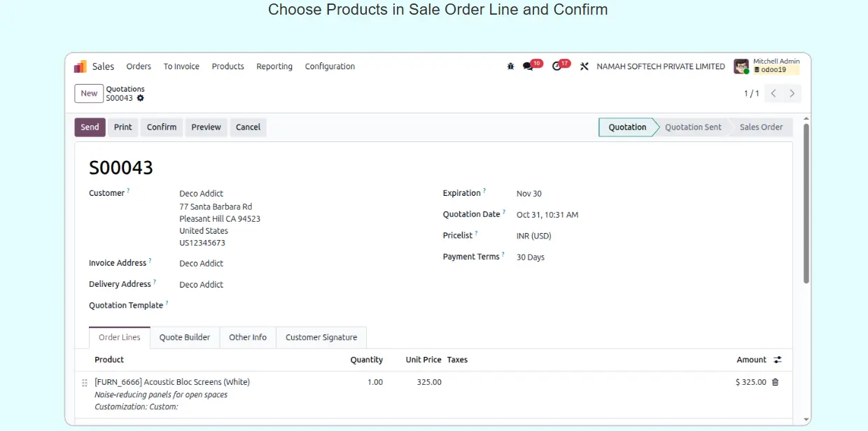This screenshot has width=868, height=431.
Task: Delete the Acoustic Bloc Screens line
Action: tap(775, 382)
